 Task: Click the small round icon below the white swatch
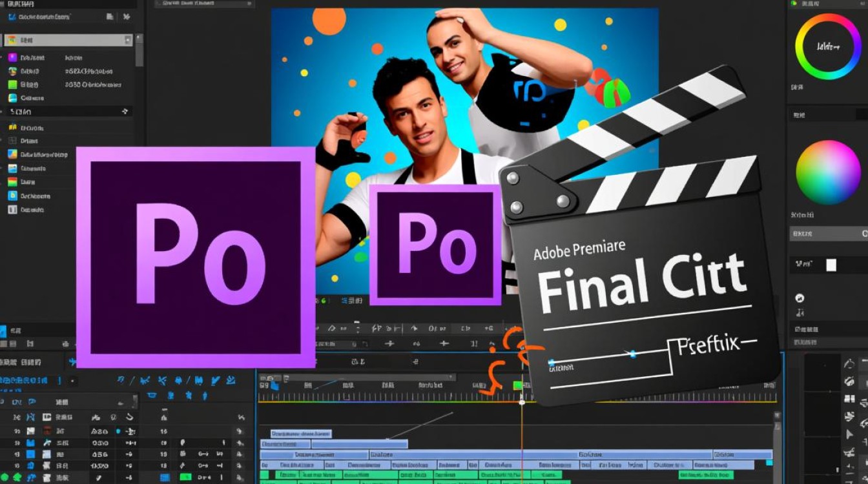point(800,298)
